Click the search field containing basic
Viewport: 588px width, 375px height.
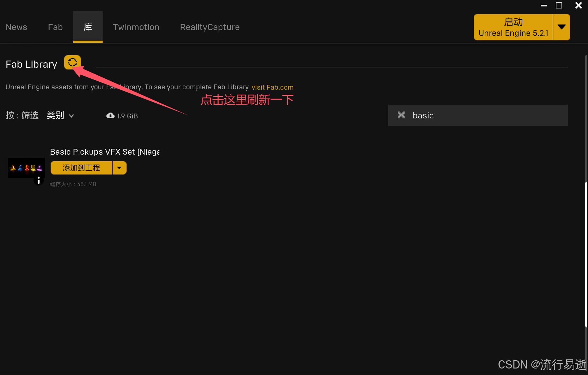point(478,115)
